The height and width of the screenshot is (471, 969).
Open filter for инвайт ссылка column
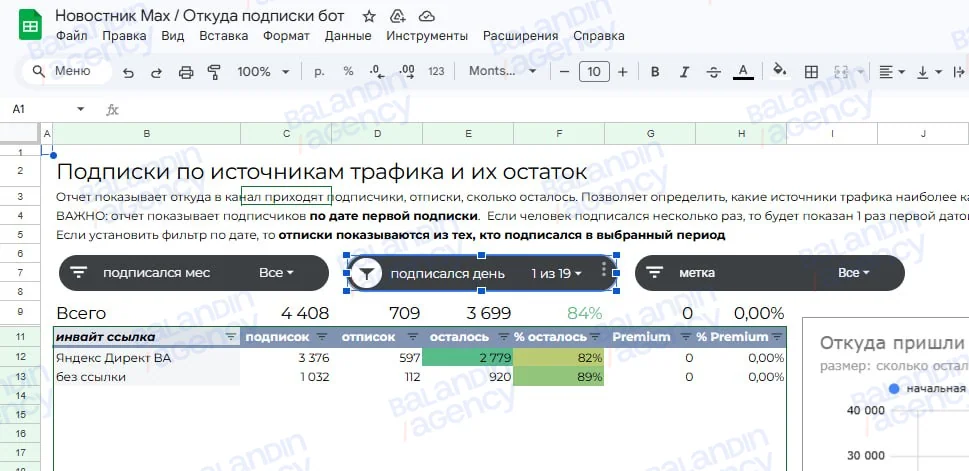(231, 337)
